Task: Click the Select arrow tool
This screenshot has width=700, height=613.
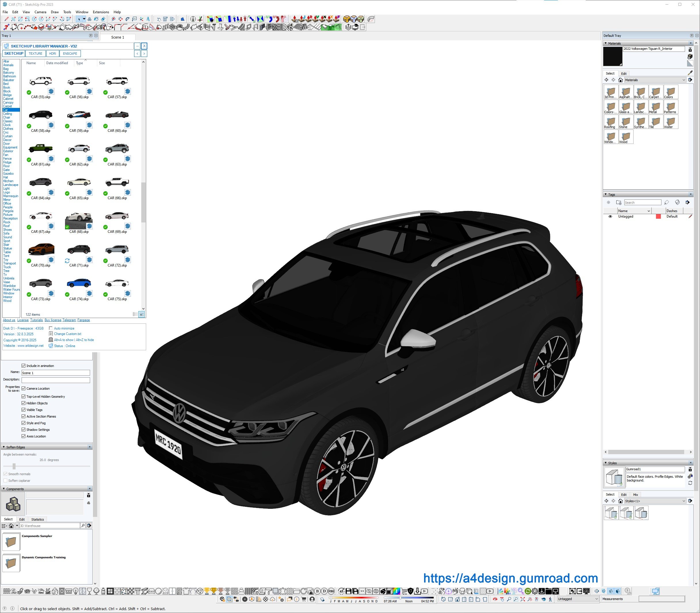Action: click(79, 19)
